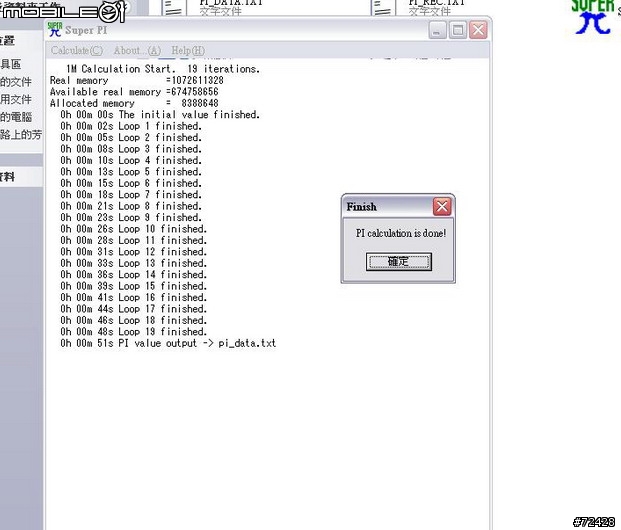Click the 'Loop 19 finished.' line
Image resolution: width=621 pixels, height=530 pixels.
[x=133, y=332]
